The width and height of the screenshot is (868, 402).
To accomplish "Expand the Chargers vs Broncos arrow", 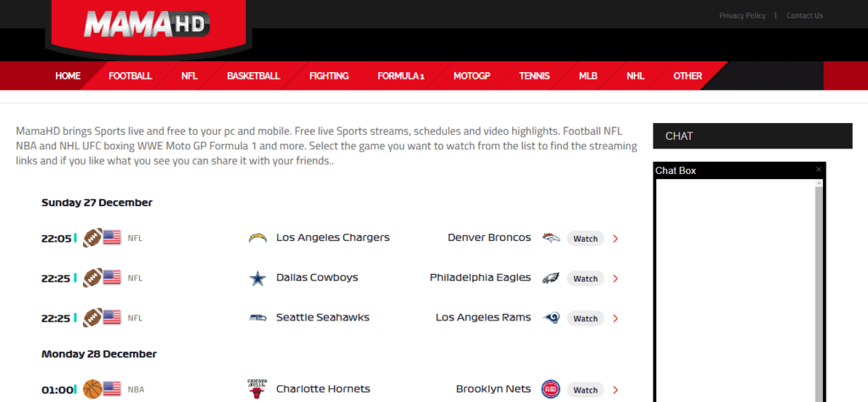I will [x=615, y=238].
